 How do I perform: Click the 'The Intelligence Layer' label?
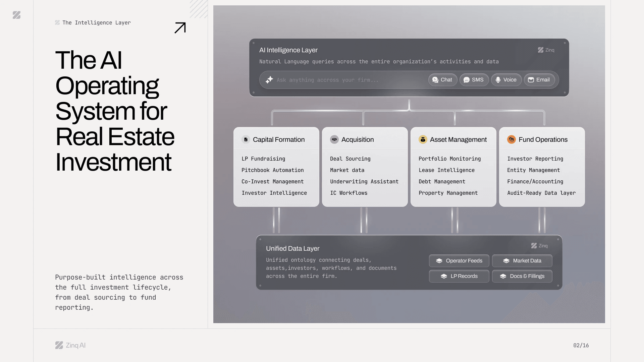pyautogui.click(x=97, y=23)
